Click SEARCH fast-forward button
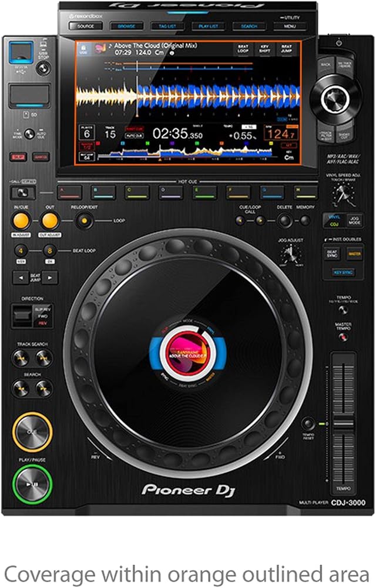The width and height of the screenshot is (376, 588). [x=44, y=389]
